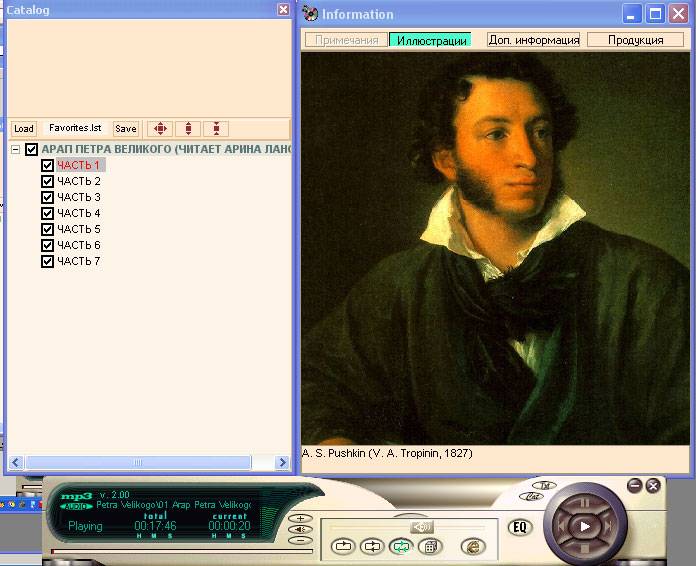Uncheck the АРАП ПЕТРА ВЕЛИКОГО album checkbox
The height and width of the screenshot is (566, 696).
click(x=31, y=149)
